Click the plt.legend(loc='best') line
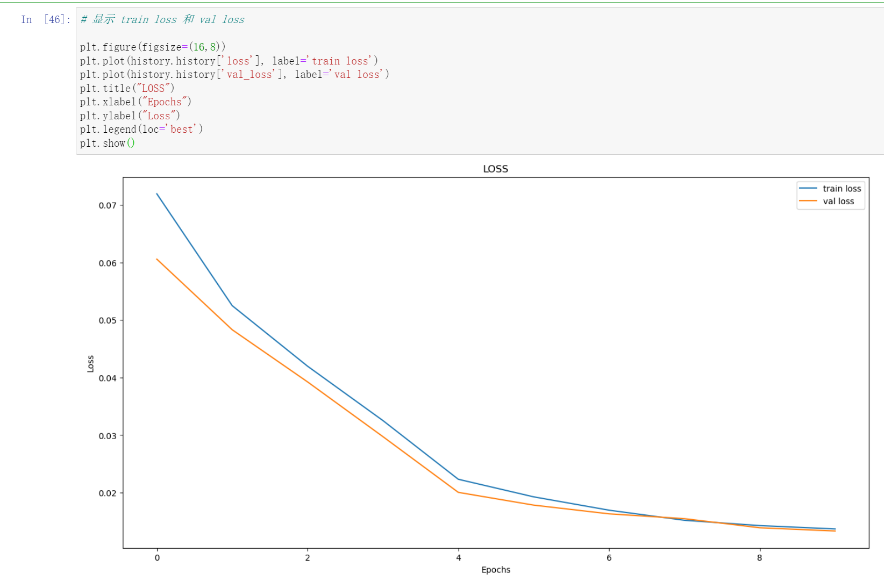Image resolution: width=884 pixels, height=588 pixels. 141,129
